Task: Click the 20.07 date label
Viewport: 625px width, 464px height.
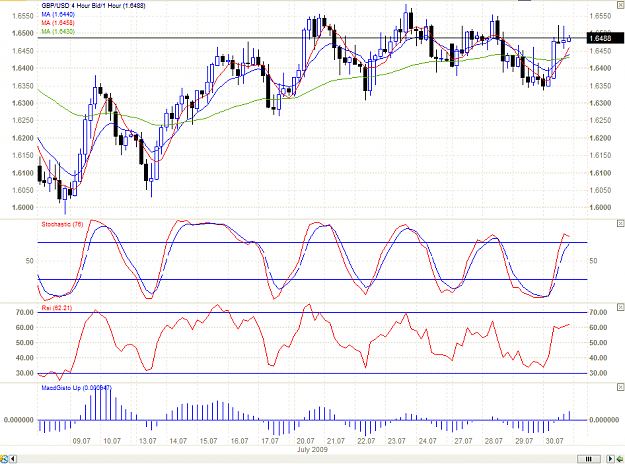Action: 305,441
